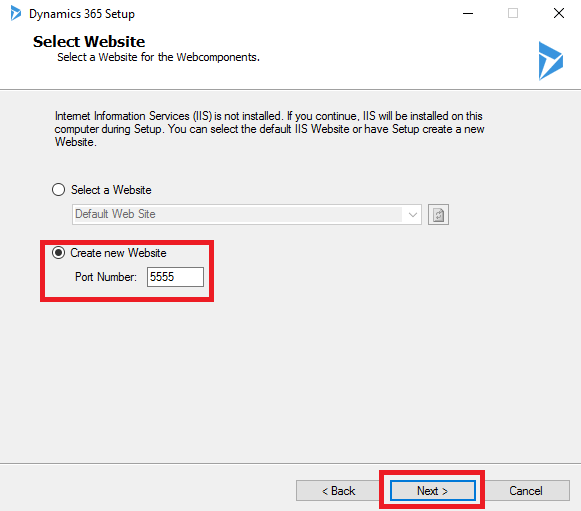
Task: Go to the next setup step
Action: 432,491
